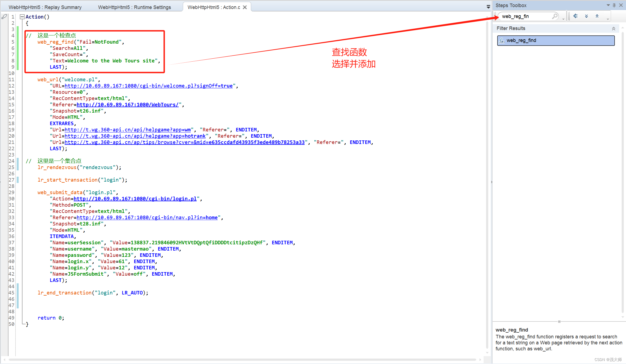Open the Steps Toolbox title bar dropdown menu
Screen dimensions: 626x364
click(608, 5)
